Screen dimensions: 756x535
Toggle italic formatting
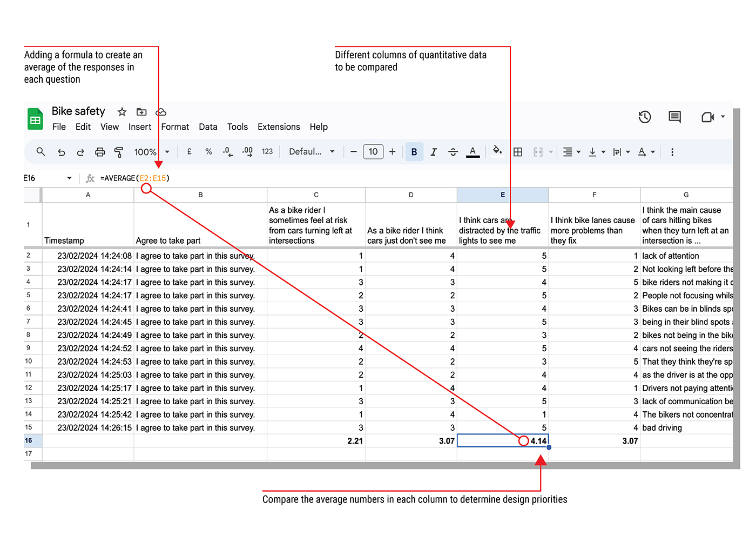433,152
